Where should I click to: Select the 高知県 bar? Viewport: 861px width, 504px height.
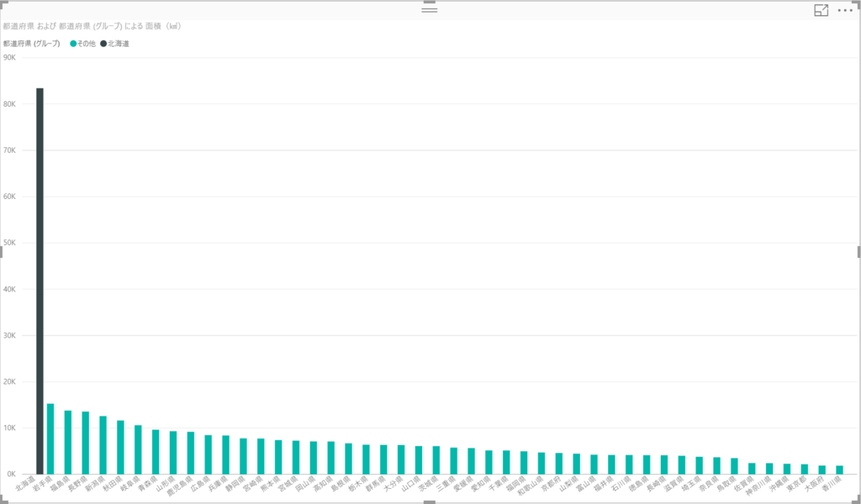[331, 458]
